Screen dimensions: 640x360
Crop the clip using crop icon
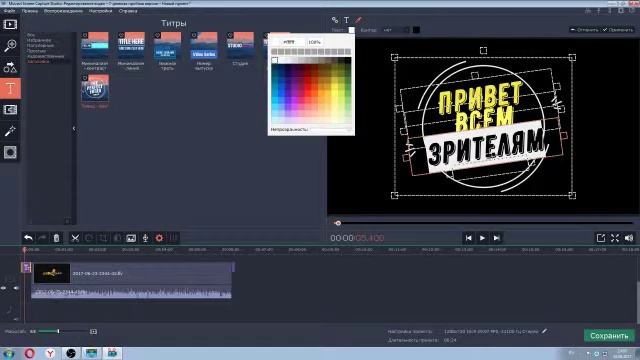coord(103,238)
